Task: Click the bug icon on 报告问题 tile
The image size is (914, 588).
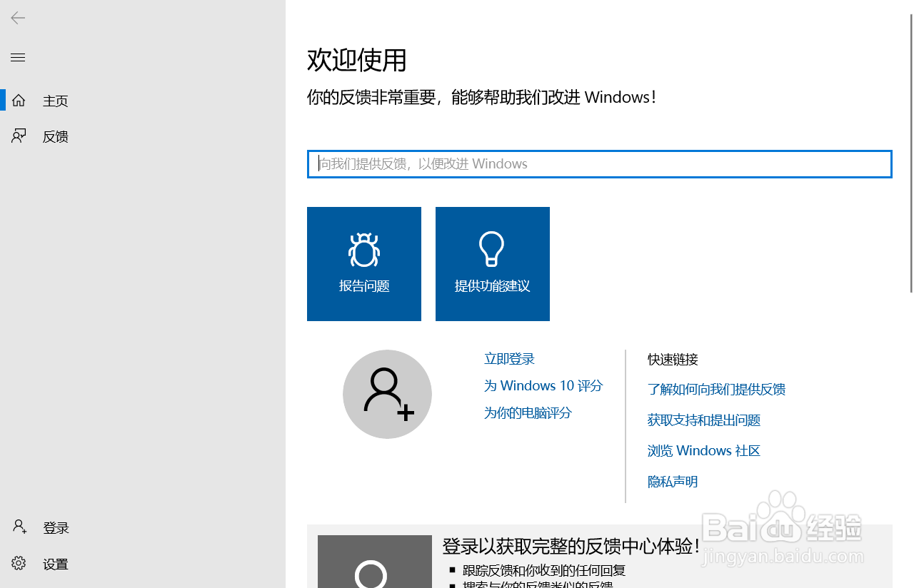Action: pyautogui.click(x=364, y=249)
